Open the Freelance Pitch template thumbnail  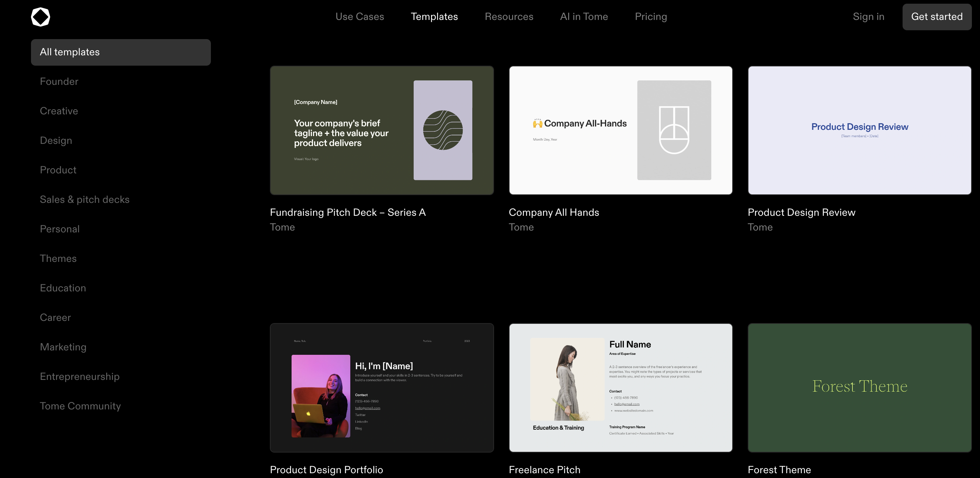point(621,387)
